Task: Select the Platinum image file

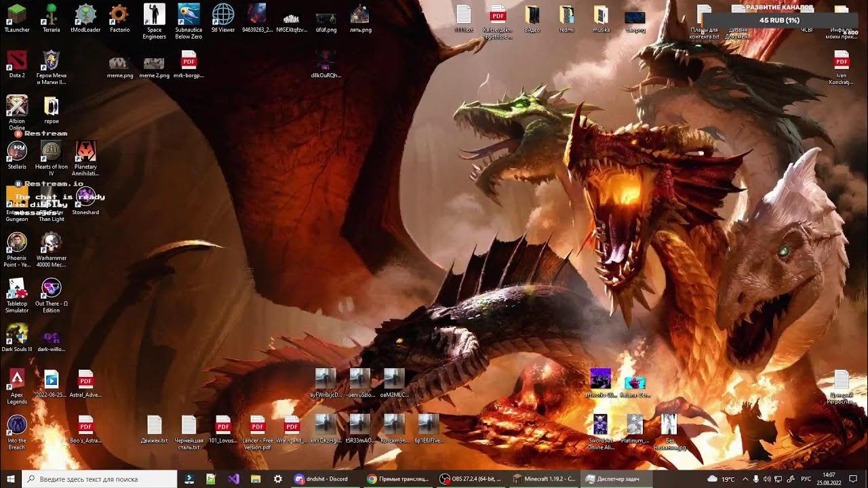Action: 635,428
